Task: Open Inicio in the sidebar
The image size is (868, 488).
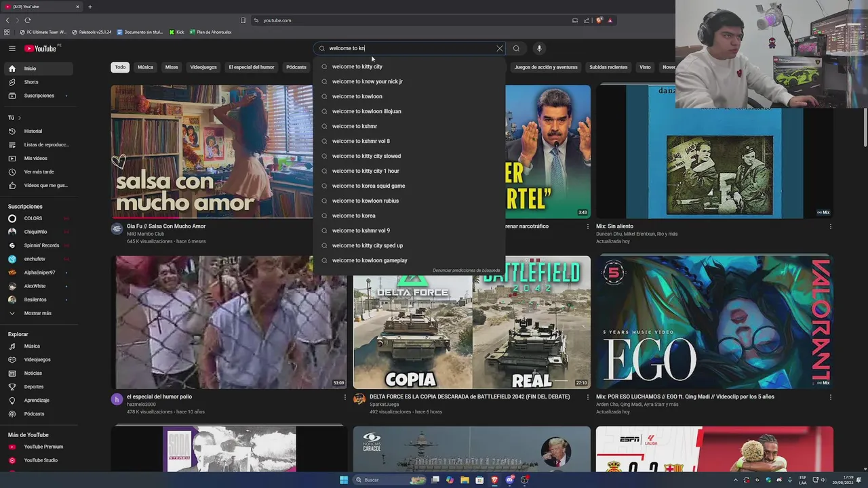Action: click(39, 68)
